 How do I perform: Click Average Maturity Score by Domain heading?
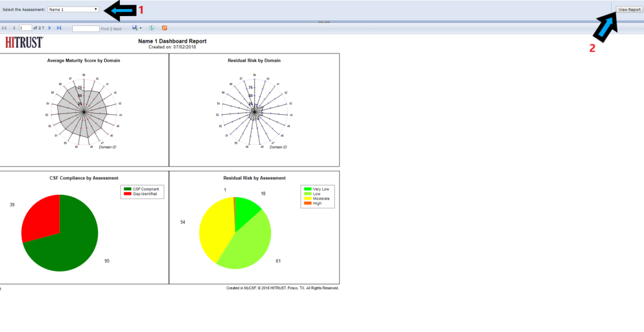[x=84, y=61]
